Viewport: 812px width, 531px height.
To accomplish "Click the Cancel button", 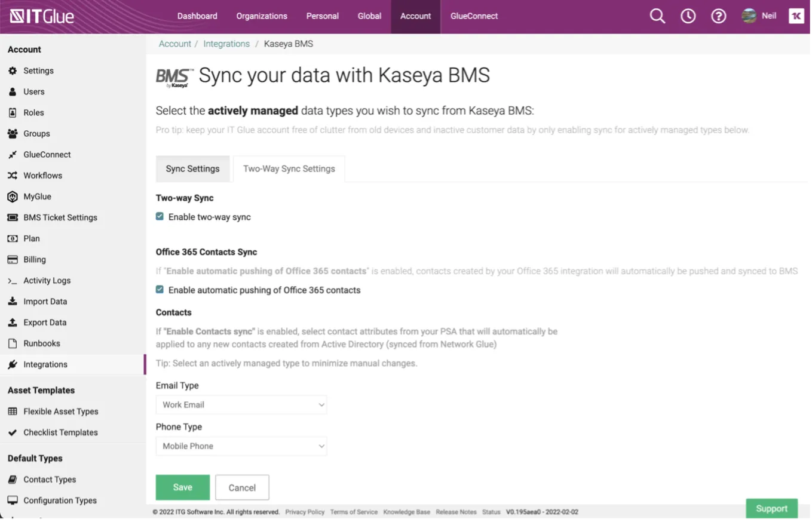I will click(242, 487).
